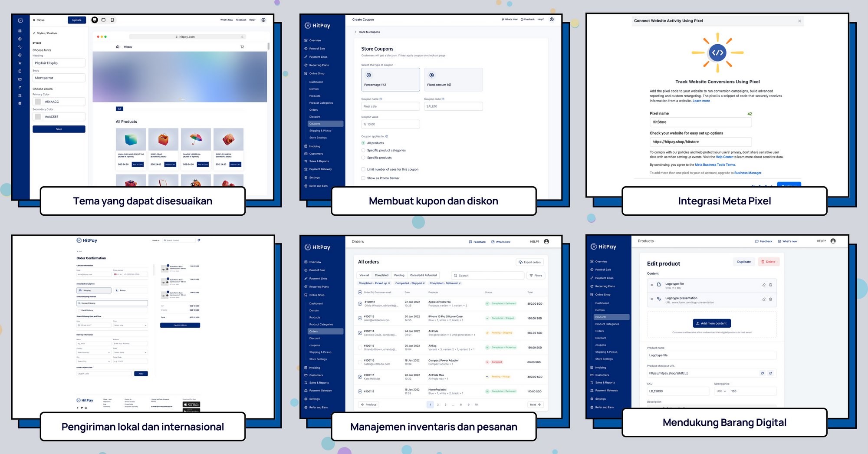The image size is (868, 454).
Task: Click the App Store badge in checkout footer
Action: pyautogui.click(x=191, y=405)
